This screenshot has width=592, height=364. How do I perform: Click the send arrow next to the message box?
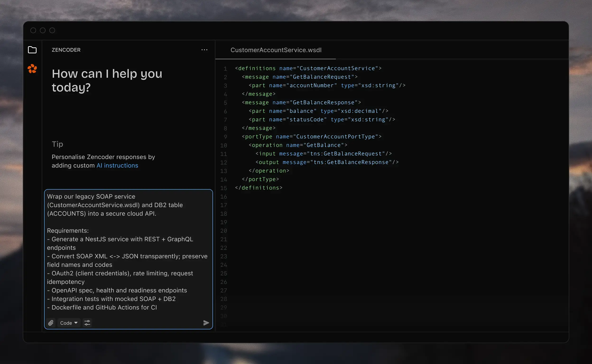206,323
